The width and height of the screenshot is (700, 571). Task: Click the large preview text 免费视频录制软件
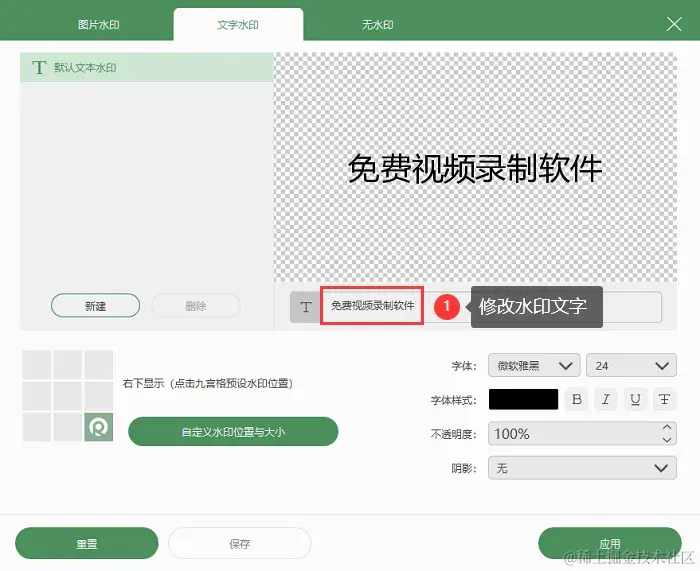475,168
